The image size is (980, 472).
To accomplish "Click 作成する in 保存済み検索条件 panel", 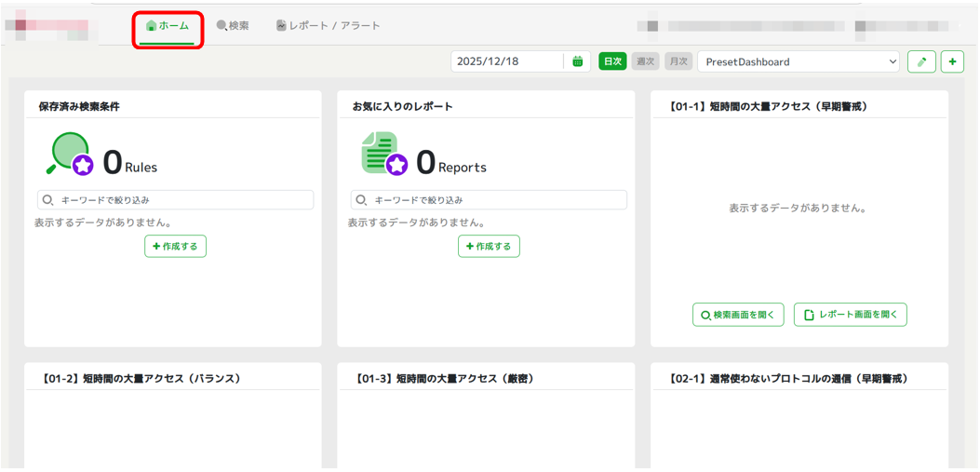I will [176, 247].
